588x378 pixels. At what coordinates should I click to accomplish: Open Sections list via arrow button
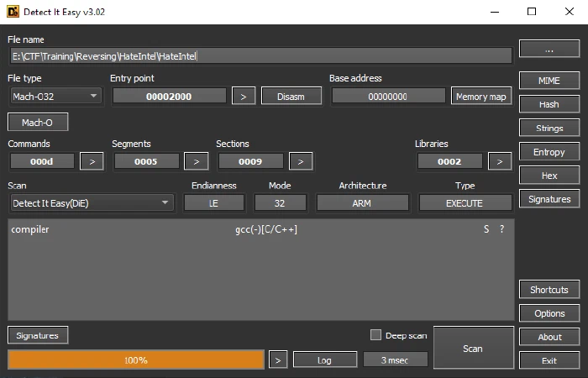(x=301, y=161)
